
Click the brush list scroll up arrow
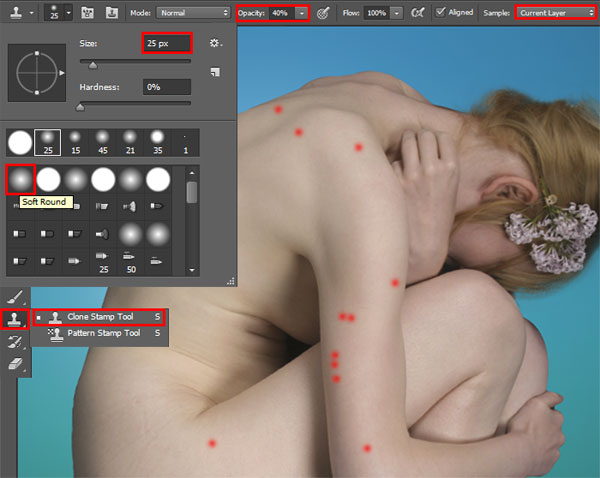click(x=192, y=173)
